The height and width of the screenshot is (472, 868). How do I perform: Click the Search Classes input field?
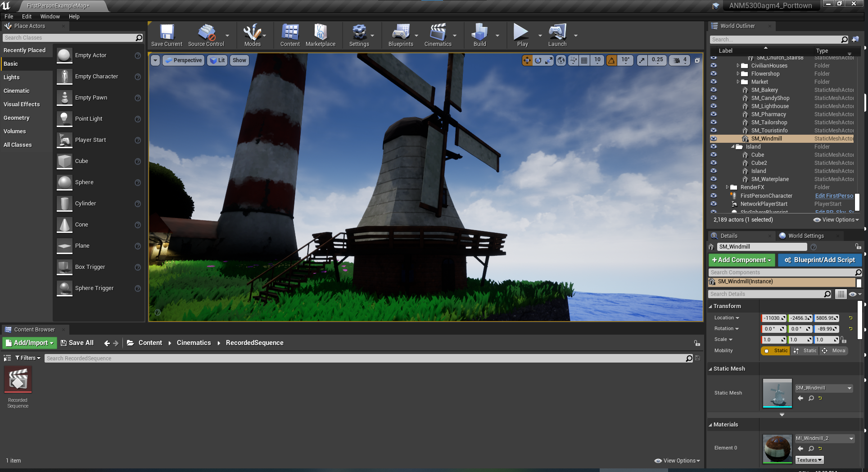coord(70,38)
